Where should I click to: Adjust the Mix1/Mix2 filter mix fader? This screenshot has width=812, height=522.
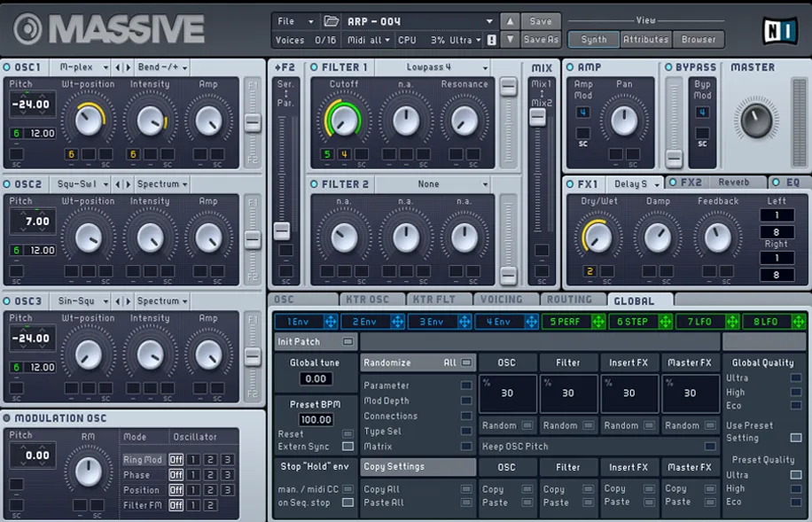(537, 118)
